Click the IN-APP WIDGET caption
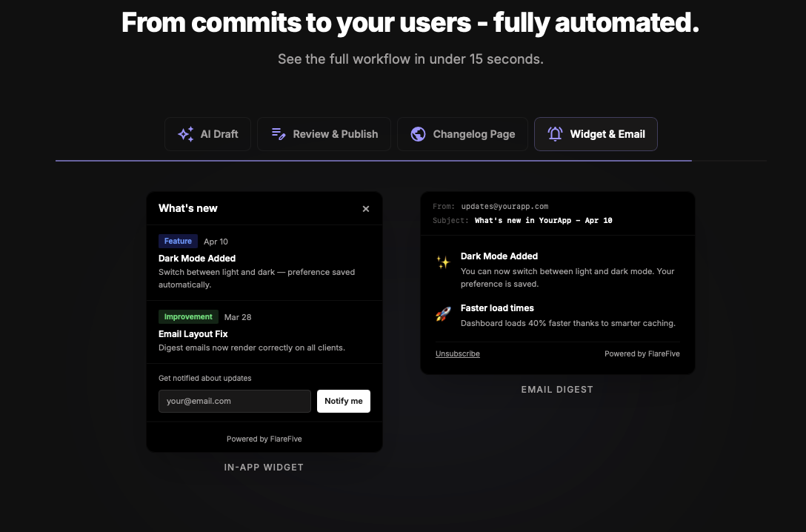Viewport: 806px width, 532px height. click(264, 468)
